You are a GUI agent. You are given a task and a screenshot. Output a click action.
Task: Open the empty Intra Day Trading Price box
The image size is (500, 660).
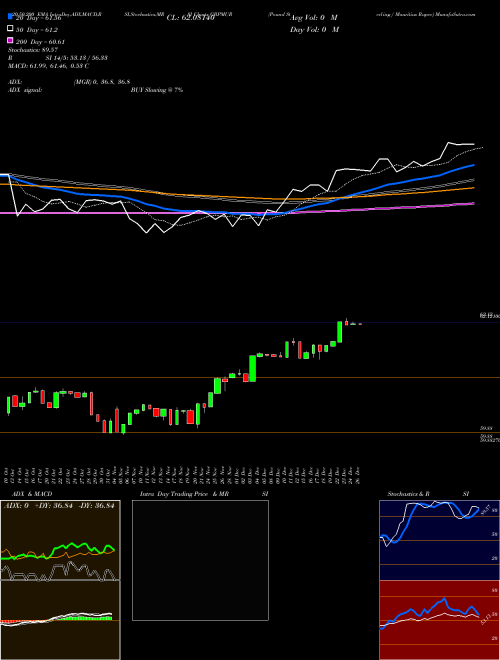coord(200,560)
